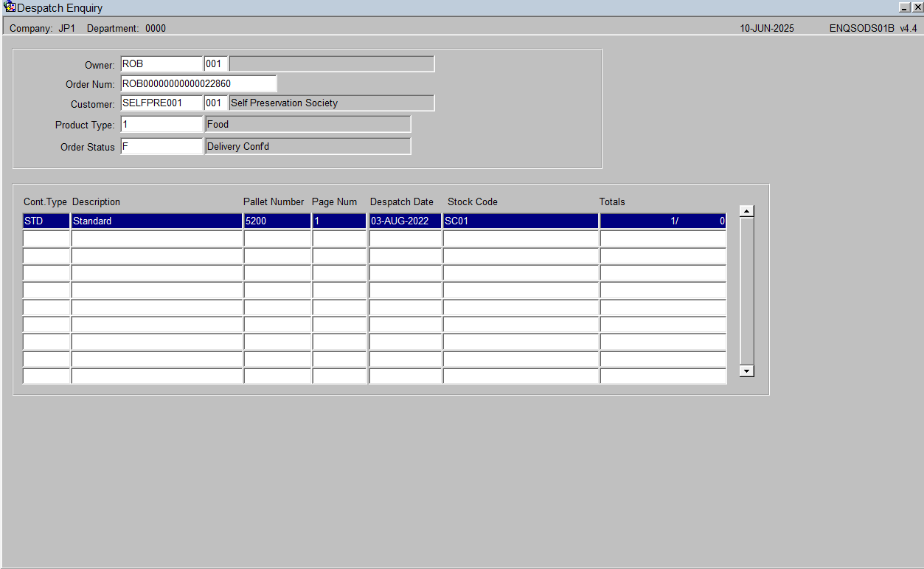
Task: Select the pallet number 5200 cell
Action: click(277, 221)
